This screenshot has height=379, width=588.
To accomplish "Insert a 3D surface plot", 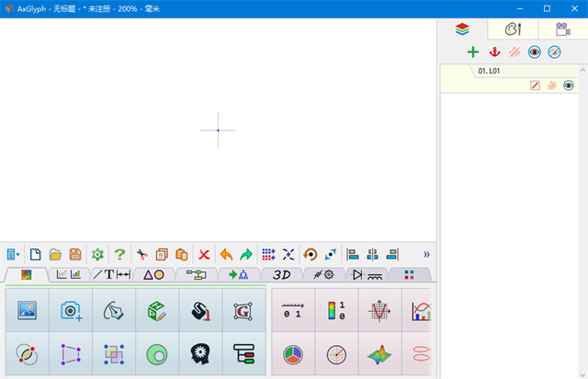I will tap(379, 354).
